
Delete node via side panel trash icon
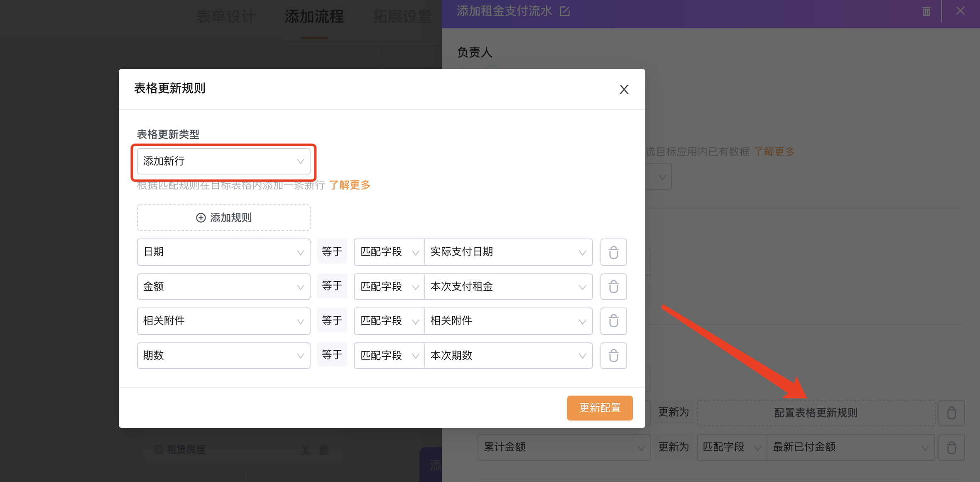point(926,11)
